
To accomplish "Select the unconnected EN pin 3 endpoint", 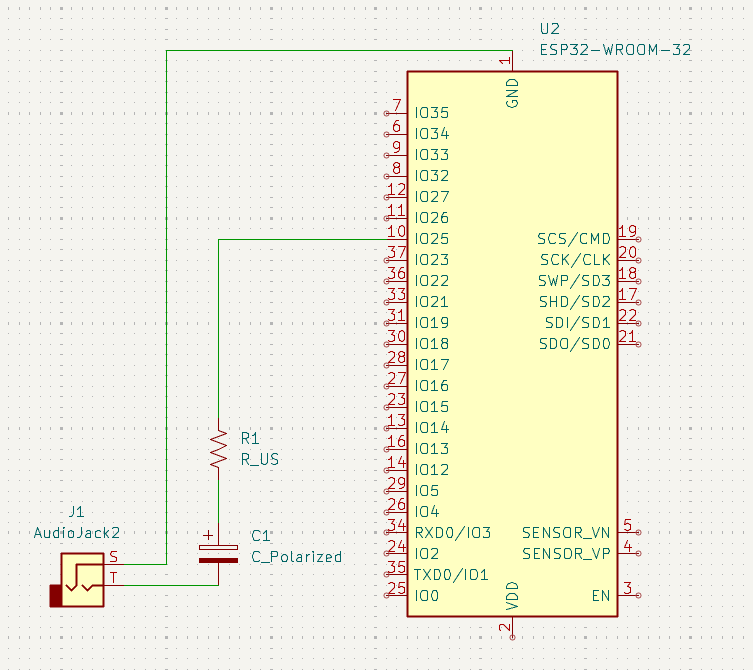I will click(x=637, y=596).
